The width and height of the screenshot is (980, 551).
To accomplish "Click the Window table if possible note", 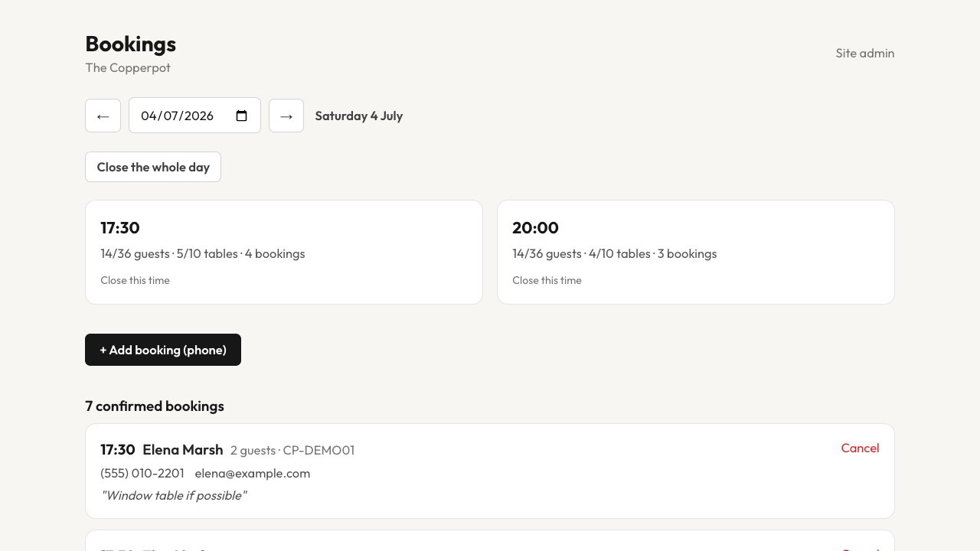I will tap(174, 495).
